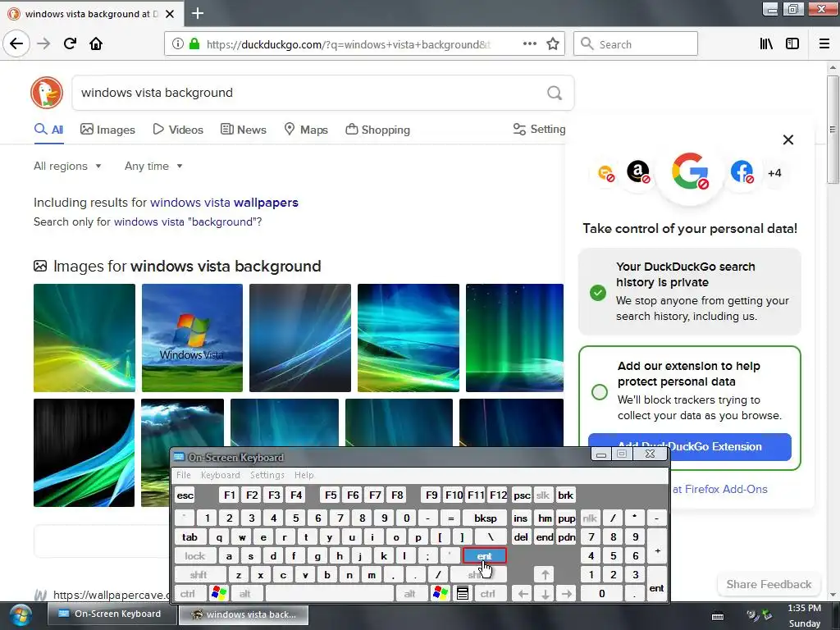Go back using the Firefox back arrow
This screenshot has width=840, height=630.
click(16, 43)
